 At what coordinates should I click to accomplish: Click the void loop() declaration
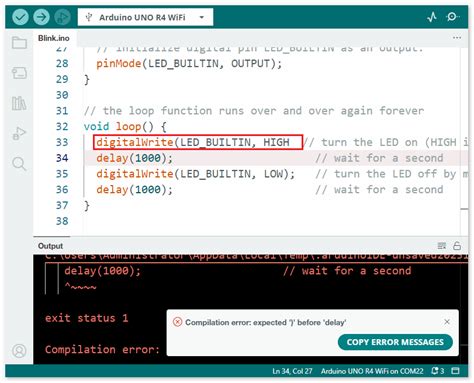(x=125, y=127)
